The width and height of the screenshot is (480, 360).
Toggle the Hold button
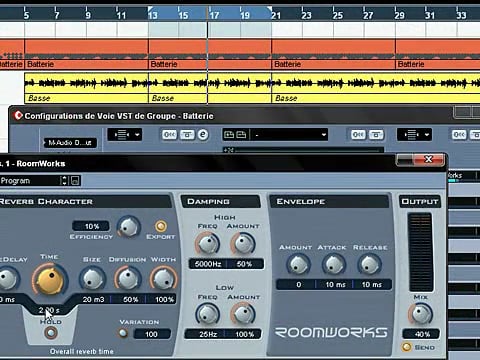click(51, 333)
